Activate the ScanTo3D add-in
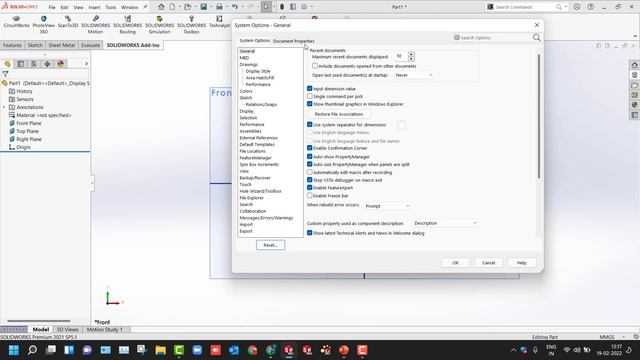Viewport: 640px width, 360px height. point(68,22)
